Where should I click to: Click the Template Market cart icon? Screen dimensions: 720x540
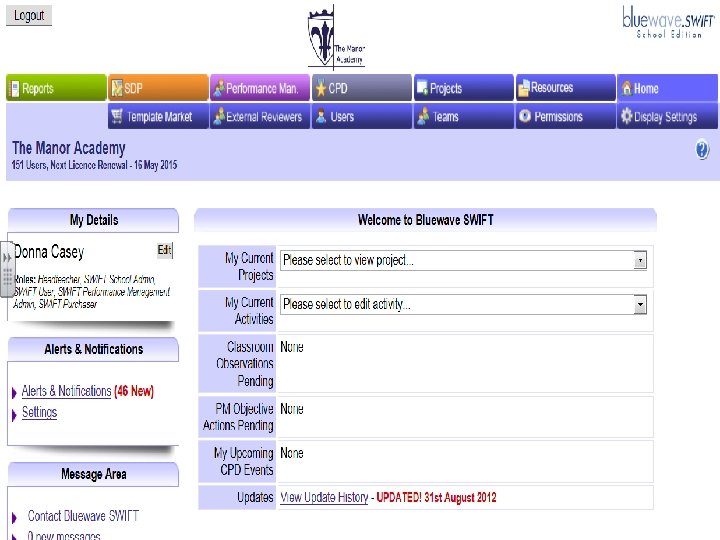click(x=117, y=116)
